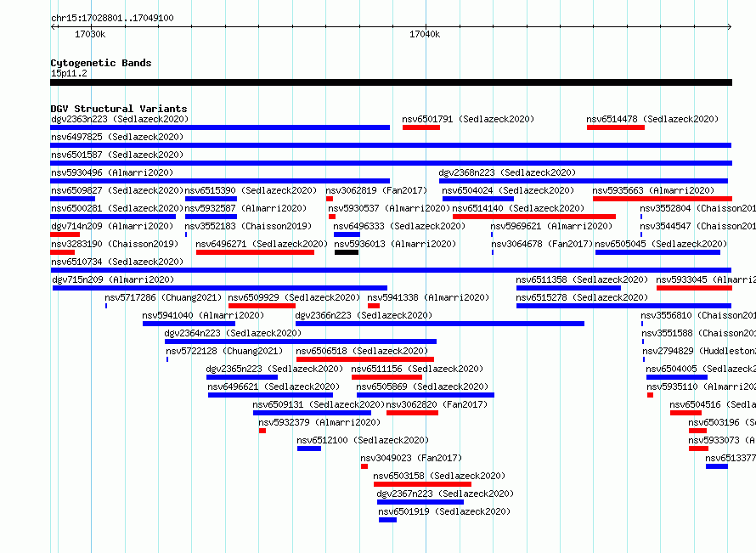Click the black nsv5936013 variant bar
This screenshot has width=756, height=553.
[347, 252]
